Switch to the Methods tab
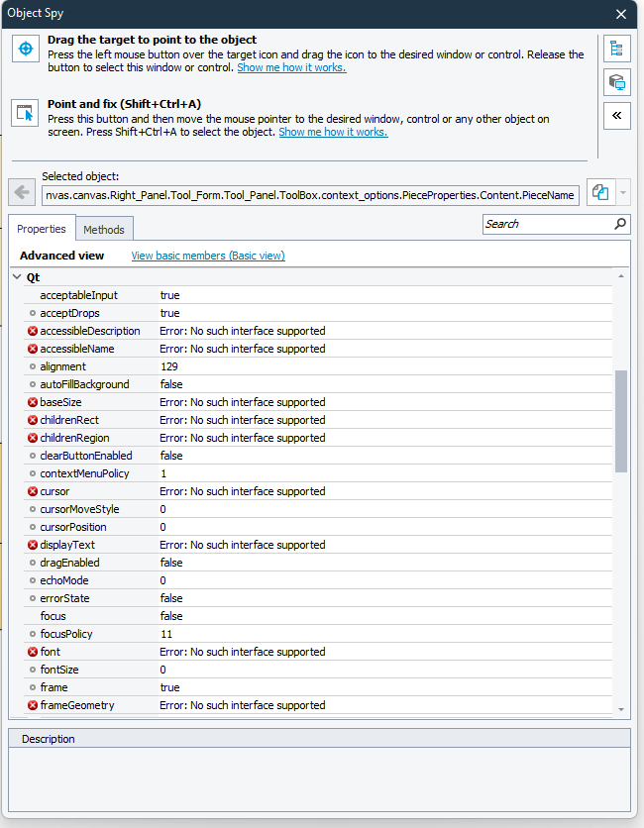 (104, 230)
